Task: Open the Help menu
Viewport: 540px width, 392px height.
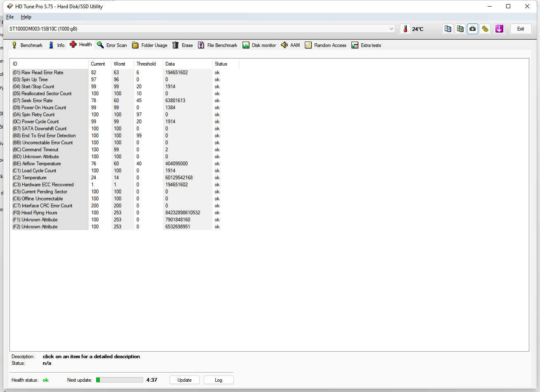Action: pyautogui.click(x=26, y=17)
